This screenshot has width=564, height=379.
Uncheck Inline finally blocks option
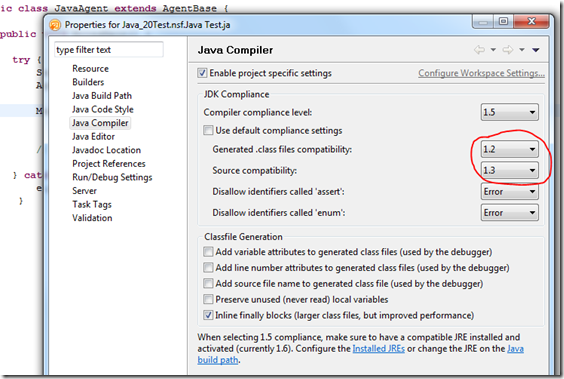(208, 315)
